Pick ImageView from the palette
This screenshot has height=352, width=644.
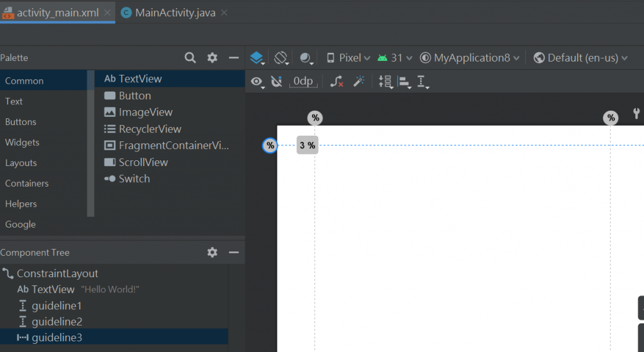(x=170, y=112)
